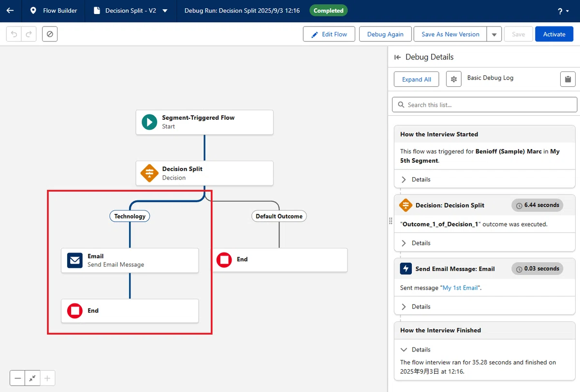The image size is (580, 392).
Task: Click the Edit Flow button
Action: [x=329, y=34]
